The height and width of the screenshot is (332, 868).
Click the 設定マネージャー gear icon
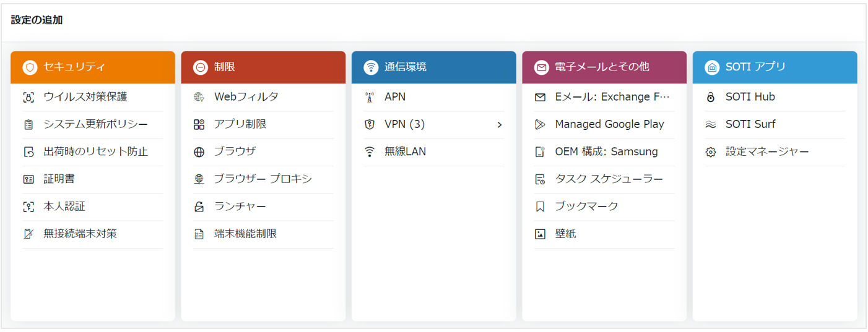click(x=711, y=152)
